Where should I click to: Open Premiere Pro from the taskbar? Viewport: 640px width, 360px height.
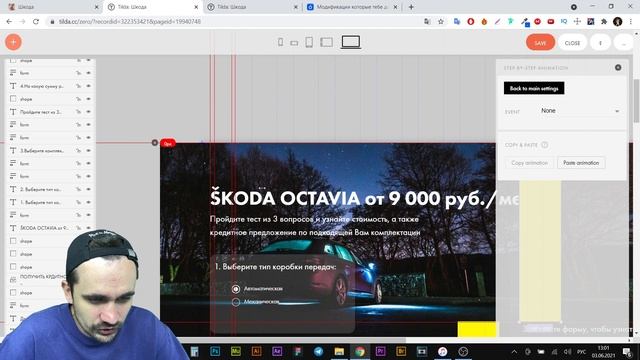(380, 351)
